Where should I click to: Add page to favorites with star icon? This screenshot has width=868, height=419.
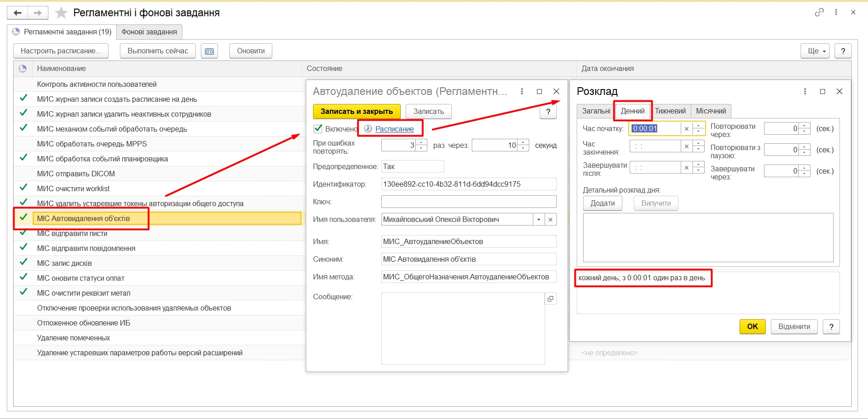[x=61, y=13]
